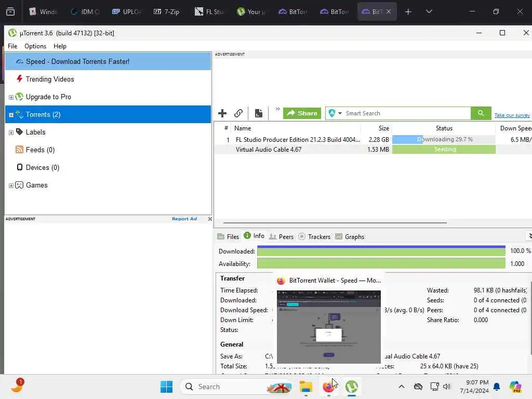The image size is (532, 399).
Task: Click the green Share button
Action: point(302,113)
